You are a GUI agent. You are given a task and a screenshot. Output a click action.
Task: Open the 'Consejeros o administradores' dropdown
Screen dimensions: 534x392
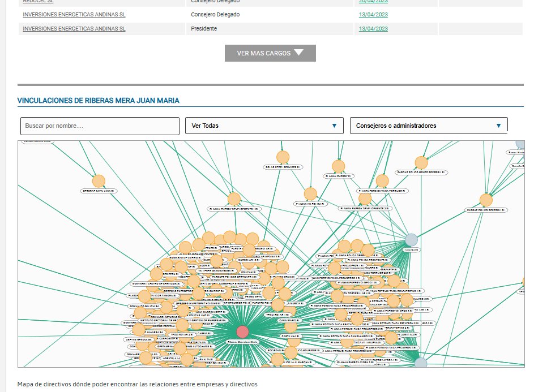pos(429,126)
